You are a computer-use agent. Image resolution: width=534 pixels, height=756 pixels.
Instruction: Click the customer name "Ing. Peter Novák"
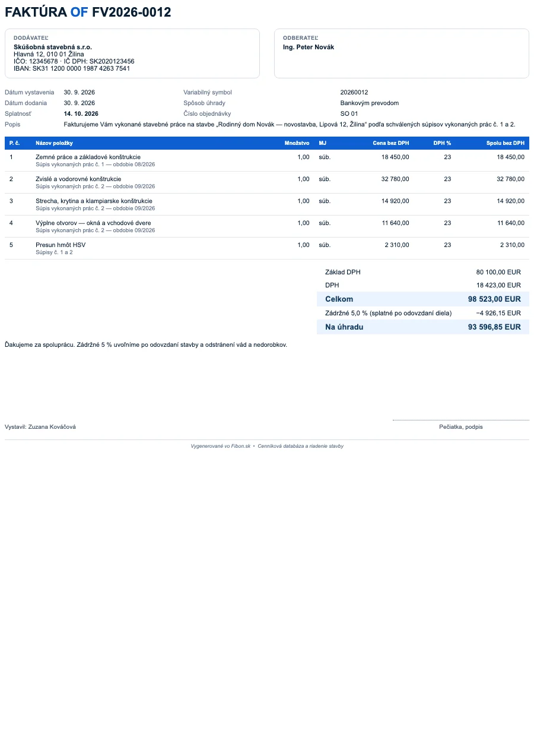pyautogui.click(x=309, y=47)
